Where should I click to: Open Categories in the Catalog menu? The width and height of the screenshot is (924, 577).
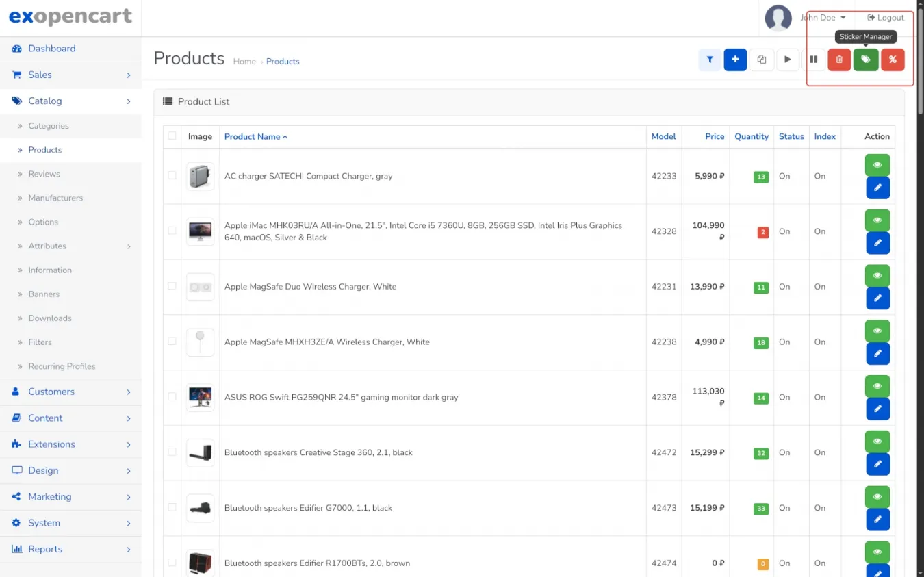coord(49,126)
